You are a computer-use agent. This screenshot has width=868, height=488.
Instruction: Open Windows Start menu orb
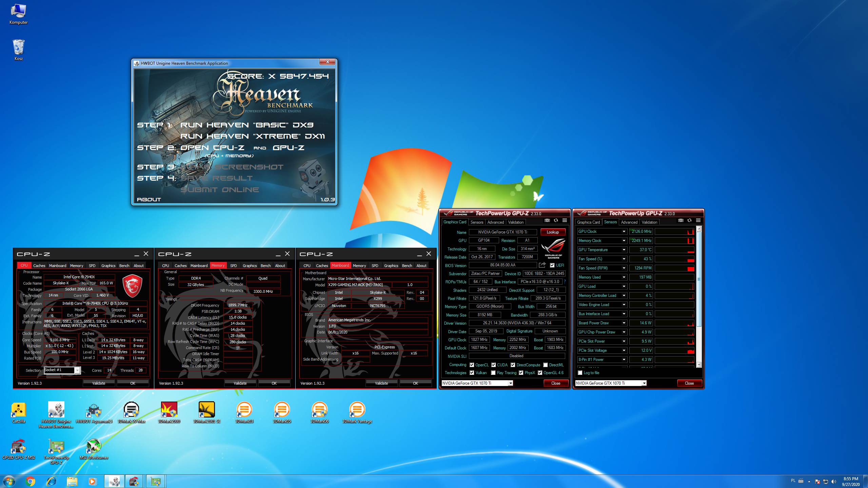tap(9, 481)
